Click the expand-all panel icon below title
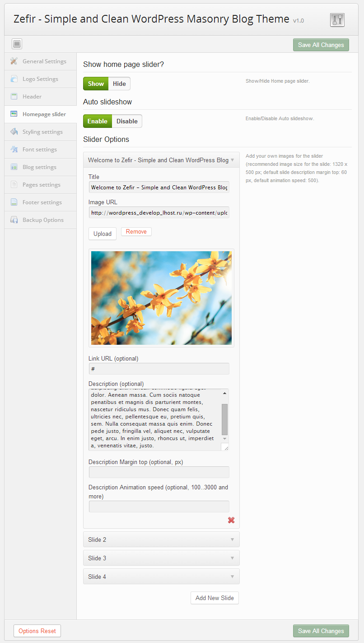 tap(17, 44)
